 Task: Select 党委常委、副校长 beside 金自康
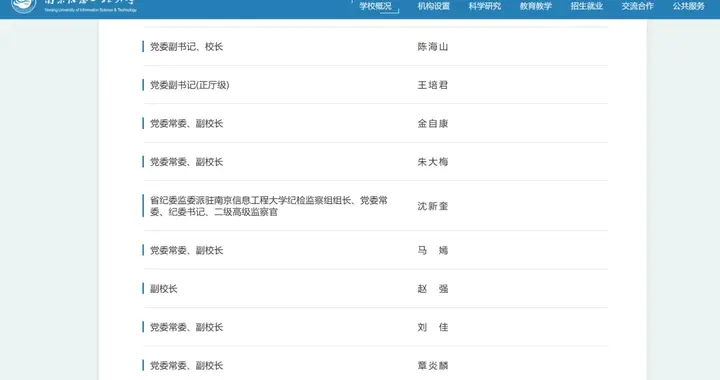(186, 123)
